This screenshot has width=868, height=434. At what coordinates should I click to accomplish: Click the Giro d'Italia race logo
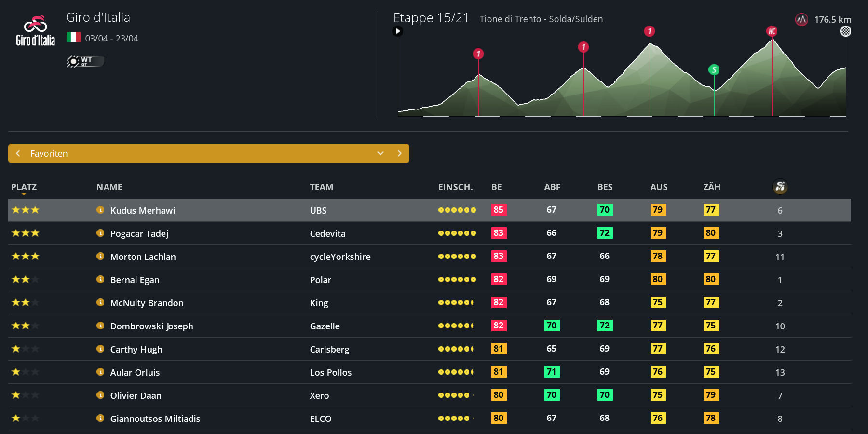35,31
